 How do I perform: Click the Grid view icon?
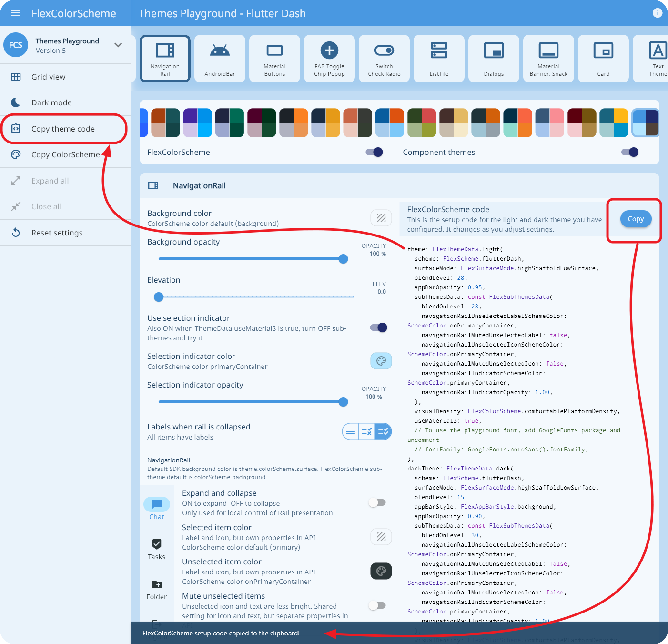[16, 77]
